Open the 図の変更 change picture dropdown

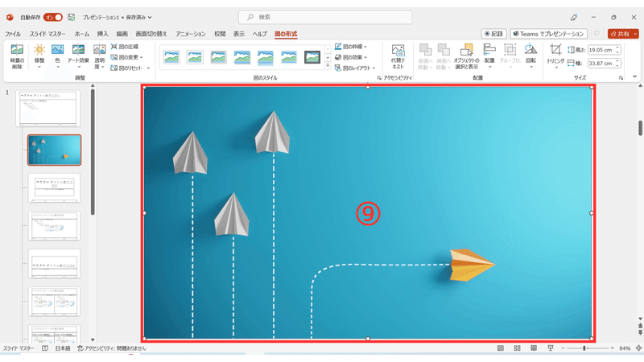coord(127,57)
